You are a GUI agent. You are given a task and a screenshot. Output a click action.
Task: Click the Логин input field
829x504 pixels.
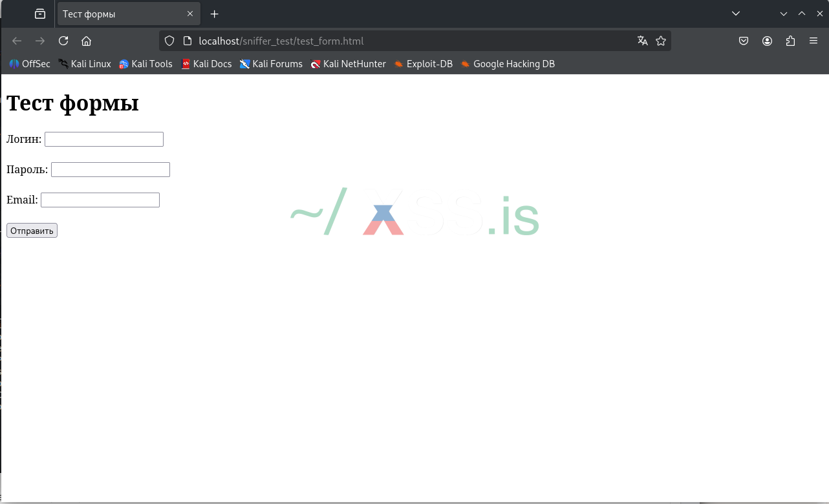coord(103,139)
